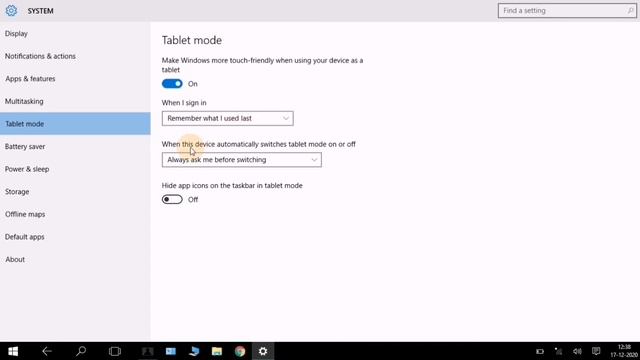Open Default apps section
Screen dimensions: 640x360
75,237
